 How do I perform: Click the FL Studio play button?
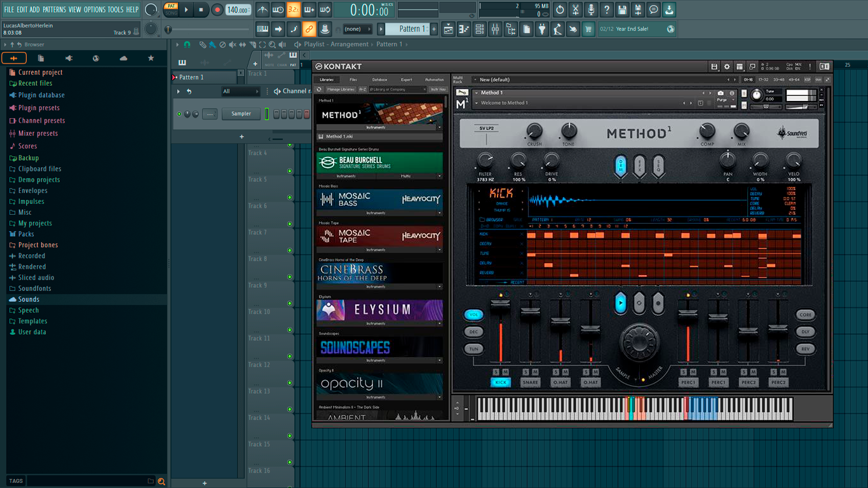186,10
